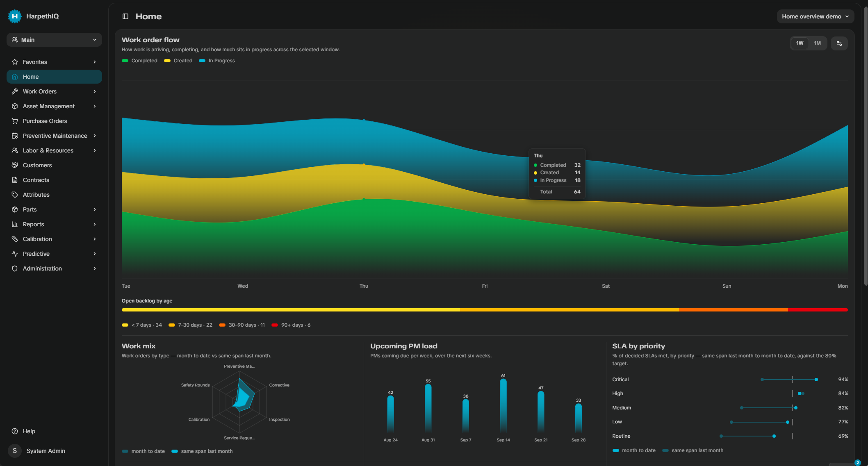The image size is (868, 466).
Task: Toggle SLA month to date legend
Action: [x=634, y=450]
